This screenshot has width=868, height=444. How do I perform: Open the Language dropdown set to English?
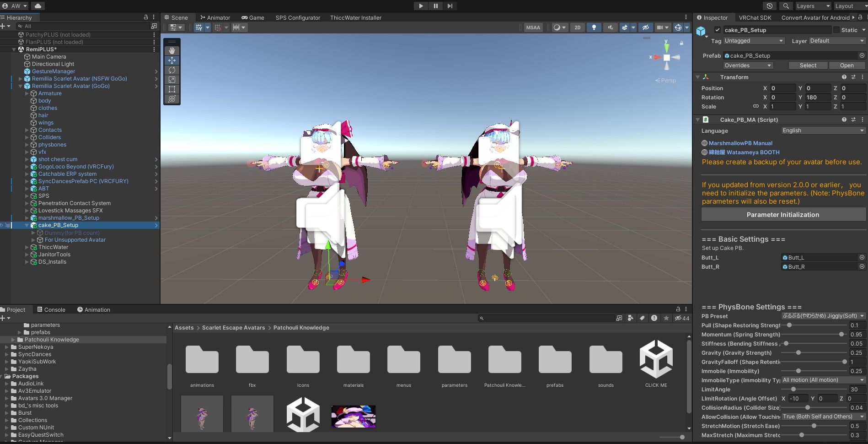pyautogui.click(x=823, y=130)
